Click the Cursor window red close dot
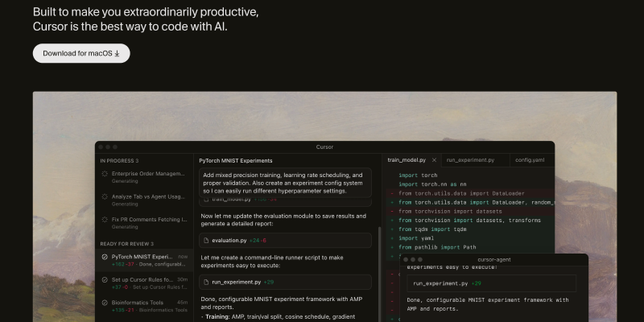Screen dimensions: 644x322 click(101, 147)
